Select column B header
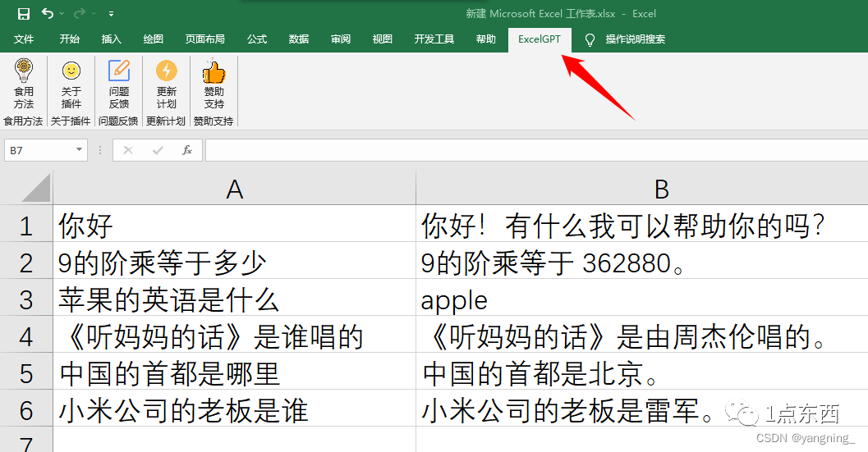The width and height of the screenshot is (868, 452). [x=642, y=189]
